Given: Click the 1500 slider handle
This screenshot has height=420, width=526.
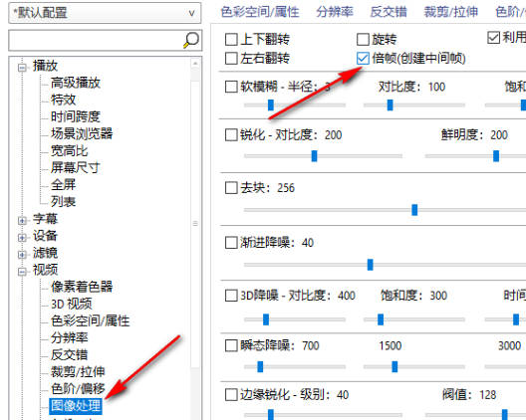Looking at the screenshot, I should [x=394, y=366].
